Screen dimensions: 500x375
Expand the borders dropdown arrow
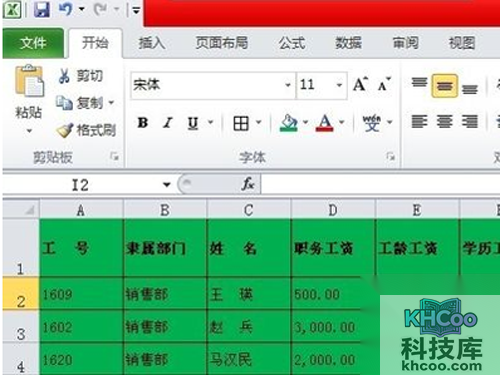click(259, 123)
